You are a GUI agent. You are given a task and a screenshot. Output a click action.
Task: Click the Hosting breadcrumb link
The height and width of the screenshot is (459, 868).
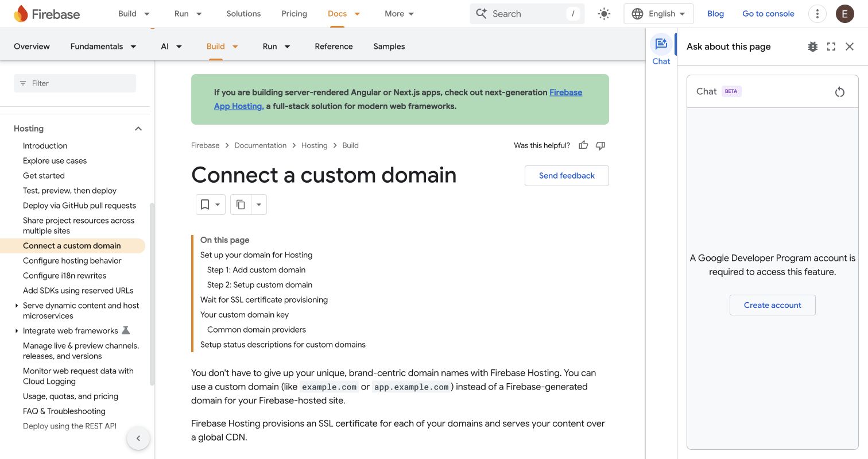(314, 145)
